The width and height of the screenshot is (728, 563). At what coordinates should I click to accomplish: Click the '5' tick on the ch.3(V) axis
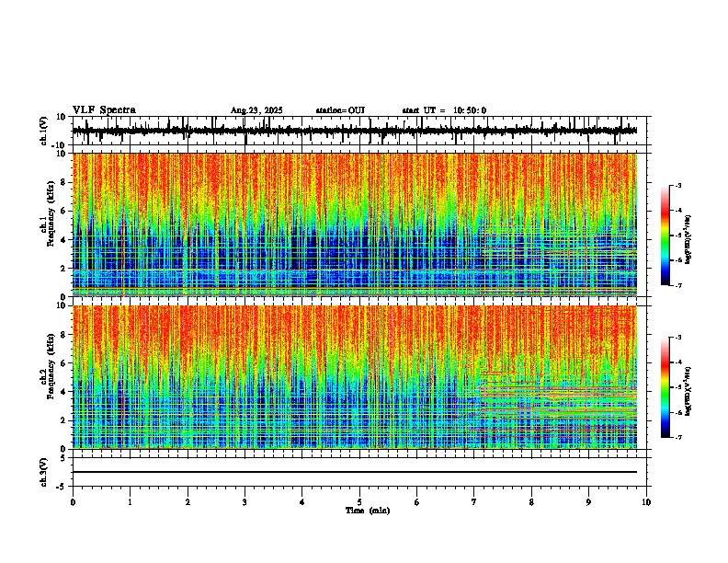tap(63, 458)
